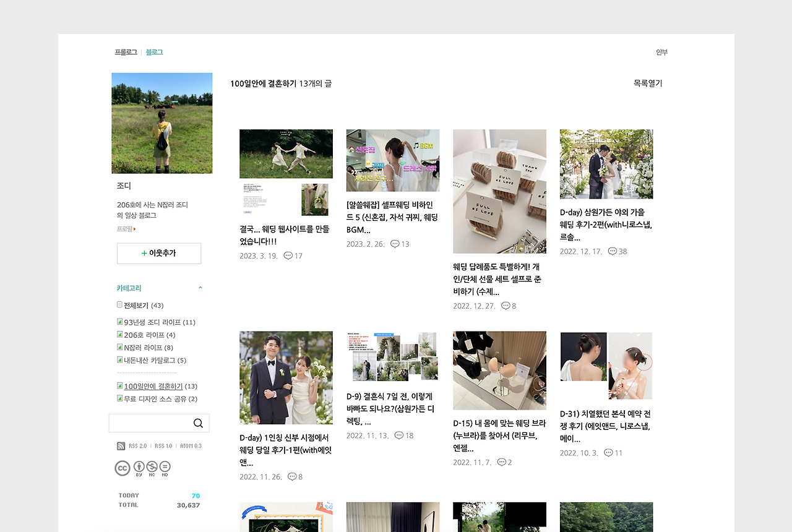This screenshot has width=792, height=532.
Task: Open the 내돈내산 카탈로그 (5) category
Action: click(x=155, y=360)
